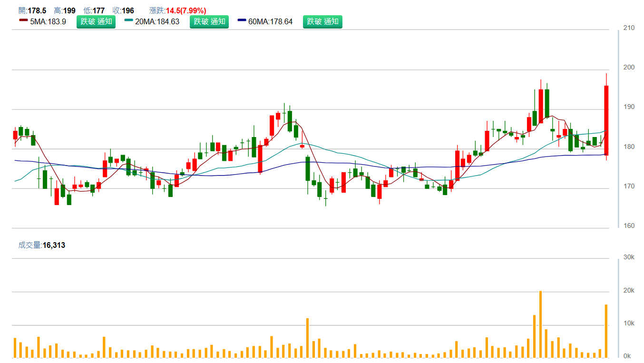Click the 成交量 16,313 volume label
The width and height of the screenshot is (644, 363).
tap(42, 245)
